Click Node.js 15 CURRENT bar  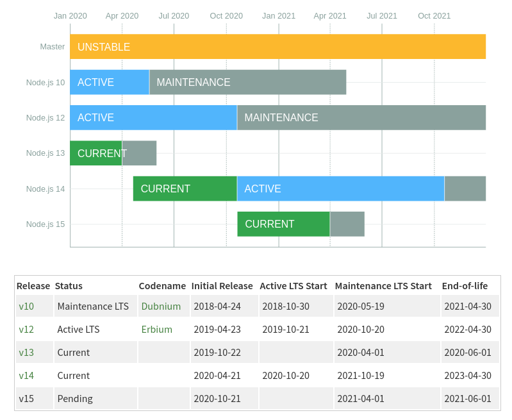pos(283,224)
